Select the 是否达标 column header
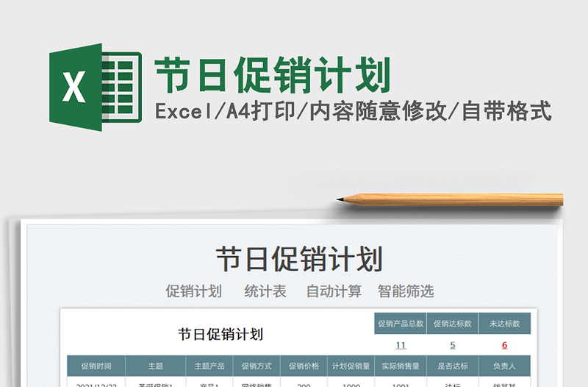 [x=453, y=366]
